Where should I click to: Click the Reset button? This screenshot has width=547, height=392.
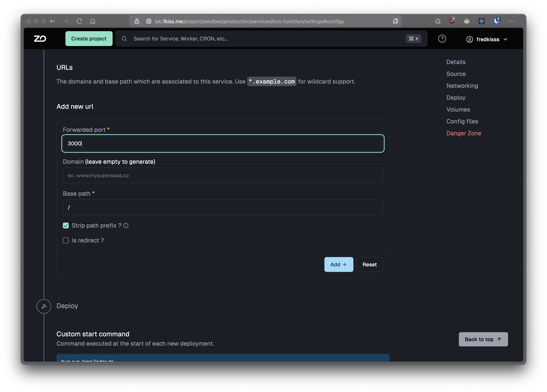point(370,264)
